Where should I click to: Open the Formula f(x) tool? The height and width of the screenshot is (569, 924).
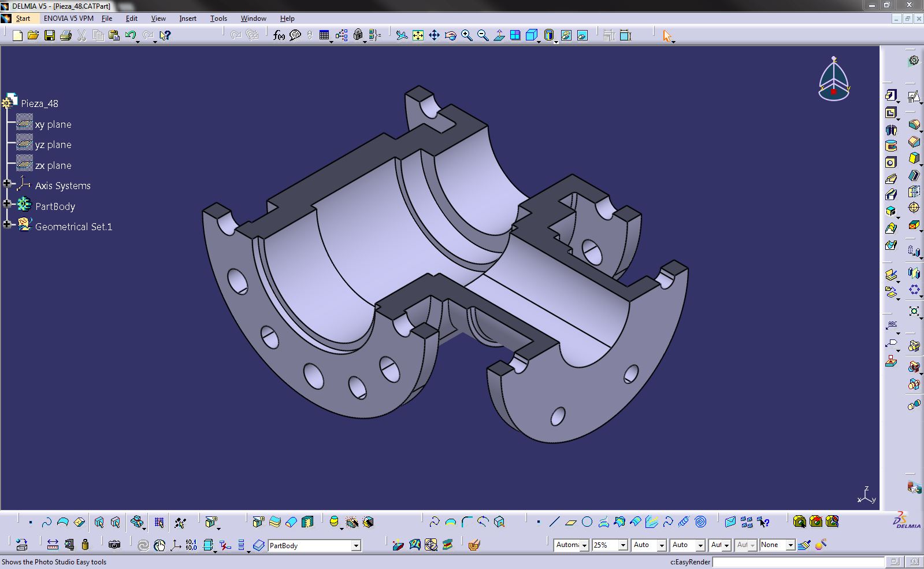click(x=279, y=35)
